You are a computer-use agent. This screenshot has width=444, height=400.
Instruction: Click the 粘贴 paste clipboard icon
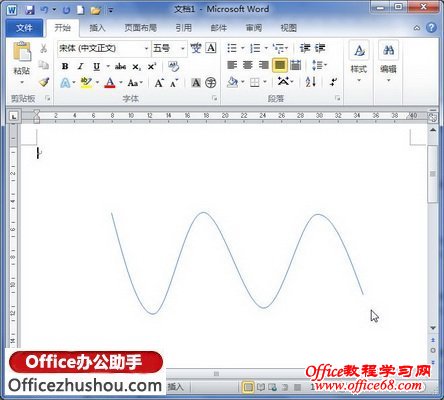click(22, 52)
